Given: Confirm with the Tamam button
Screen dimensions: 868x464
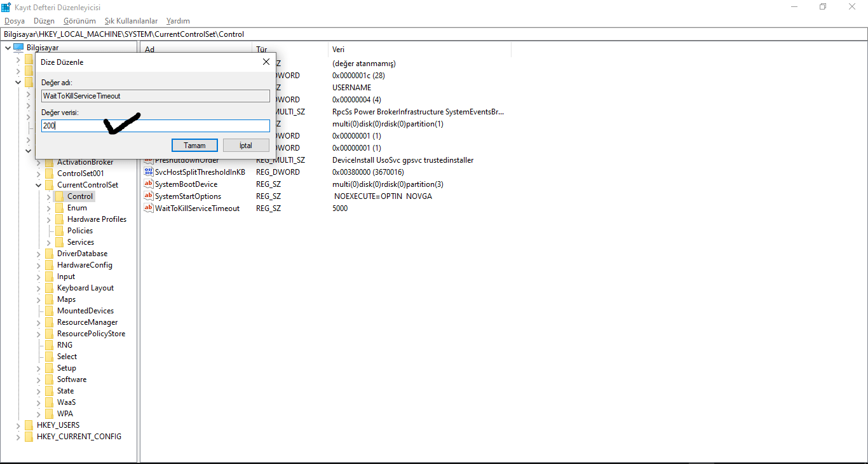Looking at the screenshot, I should [194, 146].
